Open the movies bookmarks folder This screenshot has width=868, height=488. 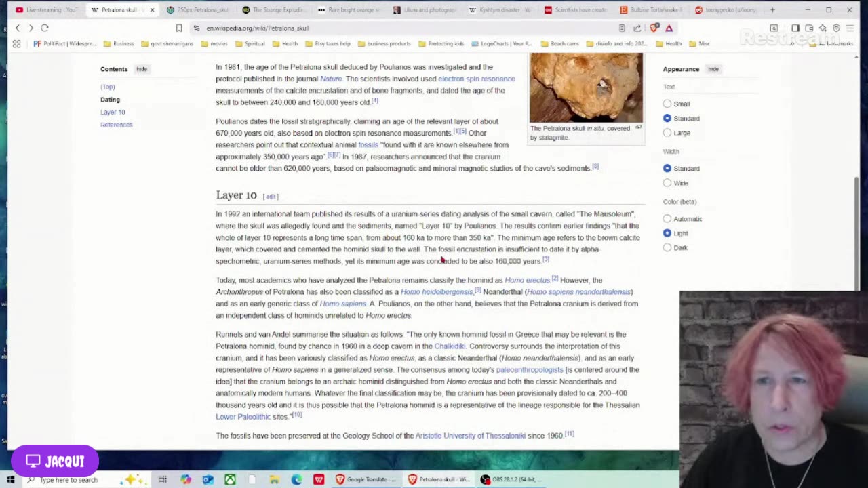click(x=214, y=43)
